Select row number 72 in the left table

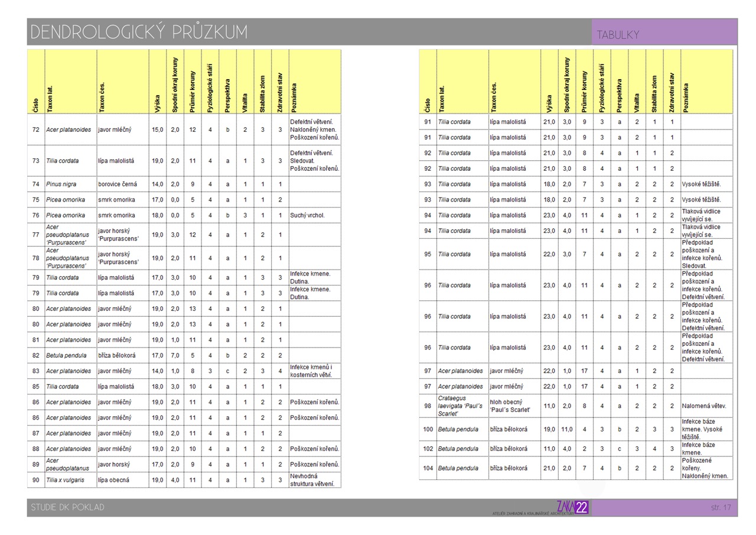pyautogui.click(x=35, y=129)
